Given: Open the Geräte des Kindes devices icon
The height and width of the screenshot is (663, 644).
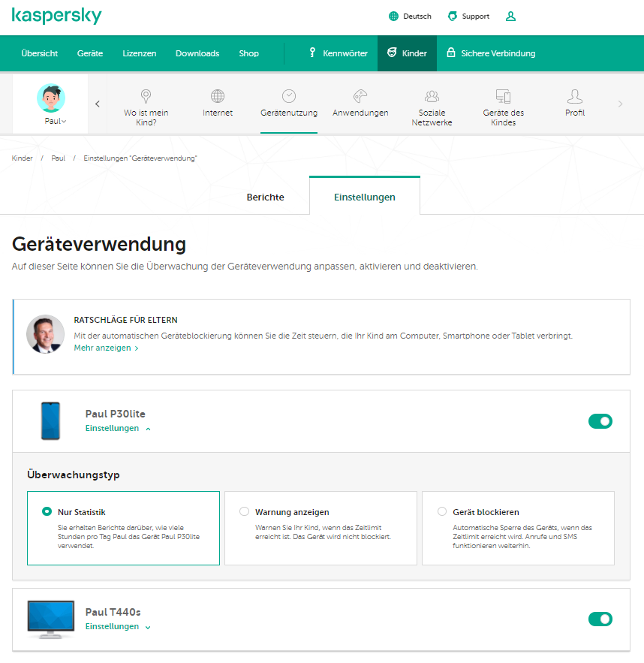Looking at the screenshot, I should (504, 96).
